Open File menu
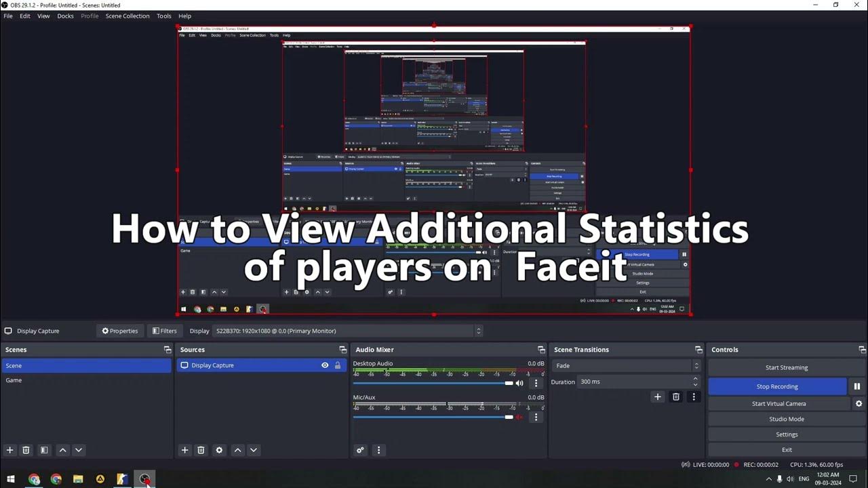The height and width of the screenshot is (488, 868). pyautogui.click(x=8, y=16)
